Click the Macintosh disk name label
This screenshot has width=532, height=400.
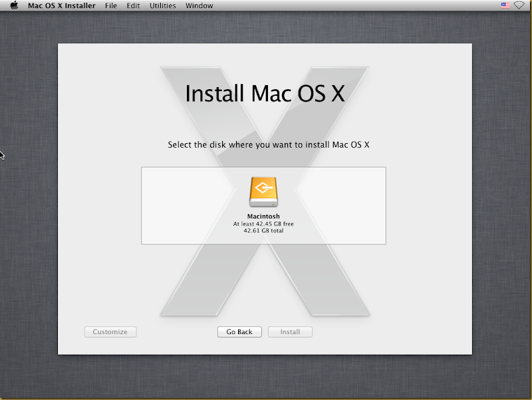pos(263,216)
